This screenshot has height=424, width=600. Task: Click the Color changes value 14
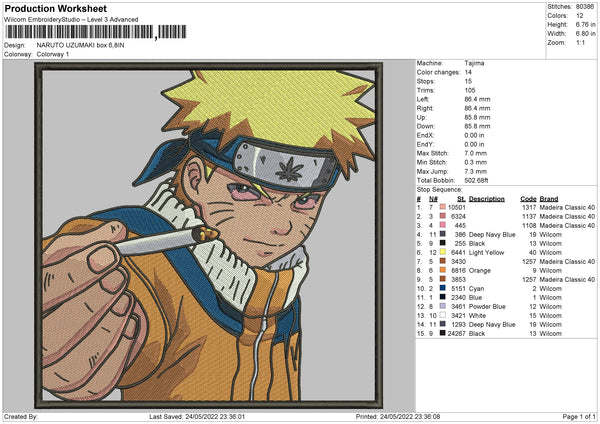(x=468, y=72)
